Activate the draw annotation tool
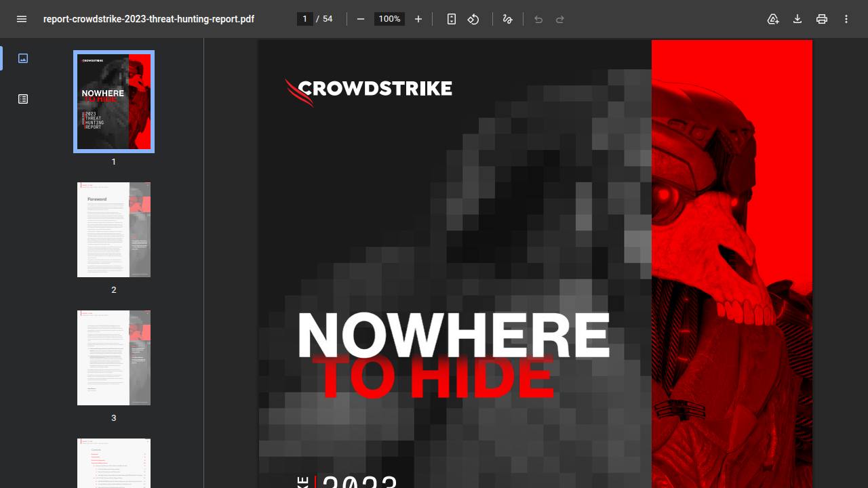The width and height of the screenshot is (868, 488). (507, 19)
